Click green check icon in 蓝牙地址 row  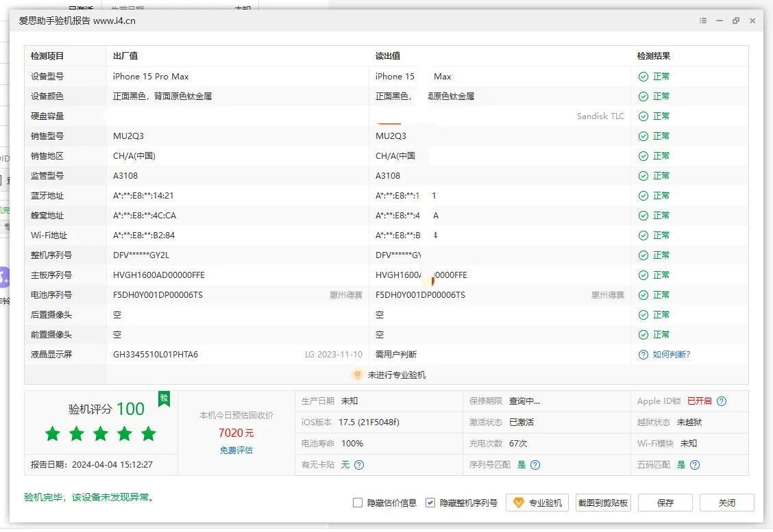tap(643, 196)
